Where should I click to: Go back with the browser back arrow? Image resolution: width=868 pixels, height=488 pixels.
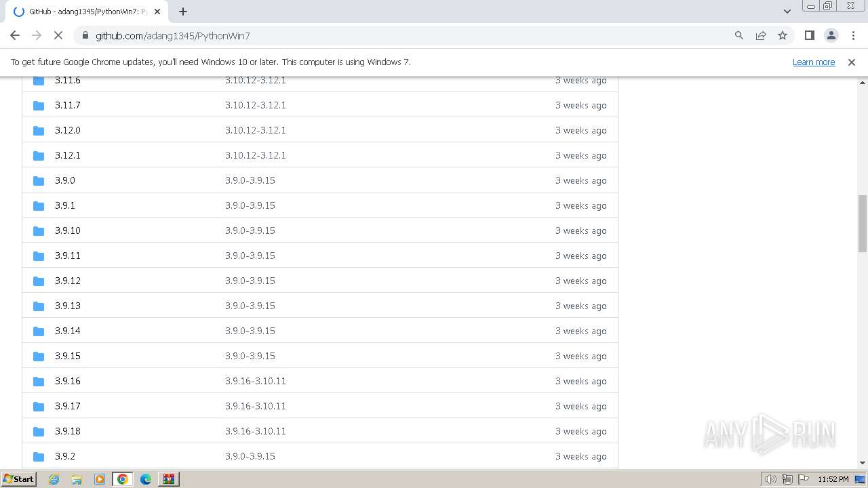coord(15,35)
